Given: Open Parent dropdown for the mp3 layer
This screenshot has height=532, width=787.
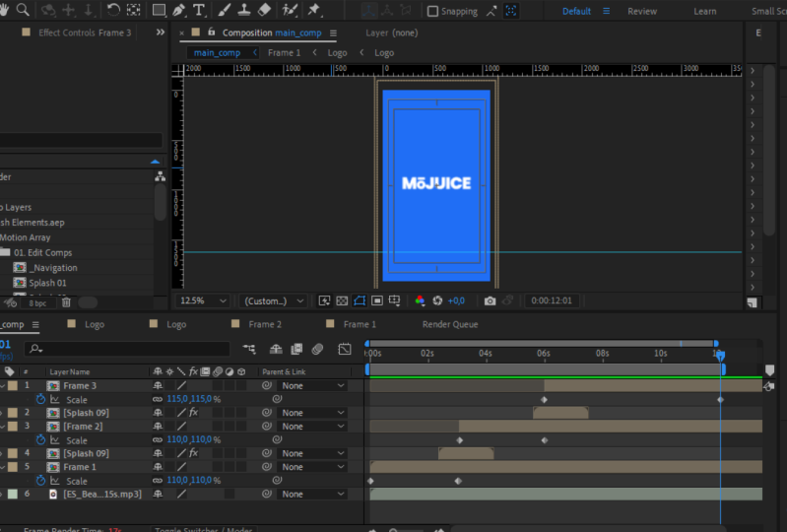Looking at the screenshot, I should pos(312,494).
